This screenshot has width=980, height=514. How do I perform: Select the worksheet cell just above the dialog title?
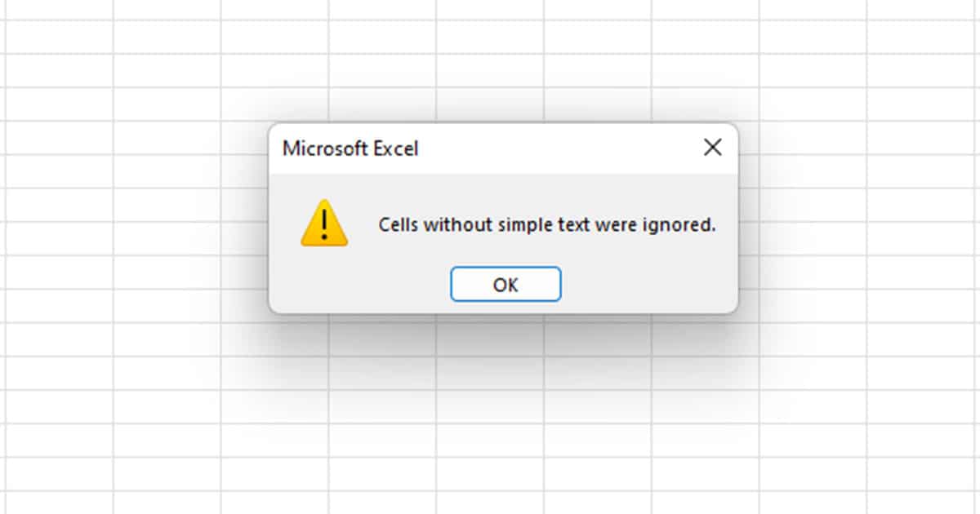pos(381,104)
